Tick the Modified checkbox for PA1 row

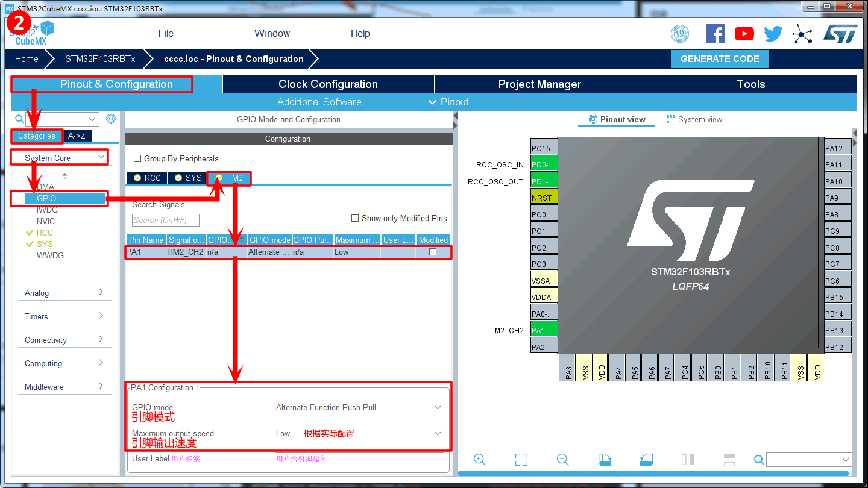click(432, 252)
